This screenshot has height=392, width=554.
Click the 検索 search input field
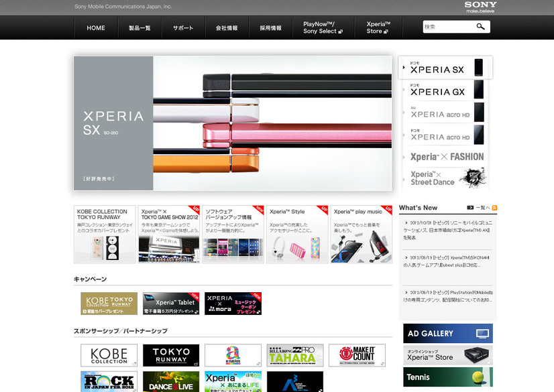coord(449,27)
